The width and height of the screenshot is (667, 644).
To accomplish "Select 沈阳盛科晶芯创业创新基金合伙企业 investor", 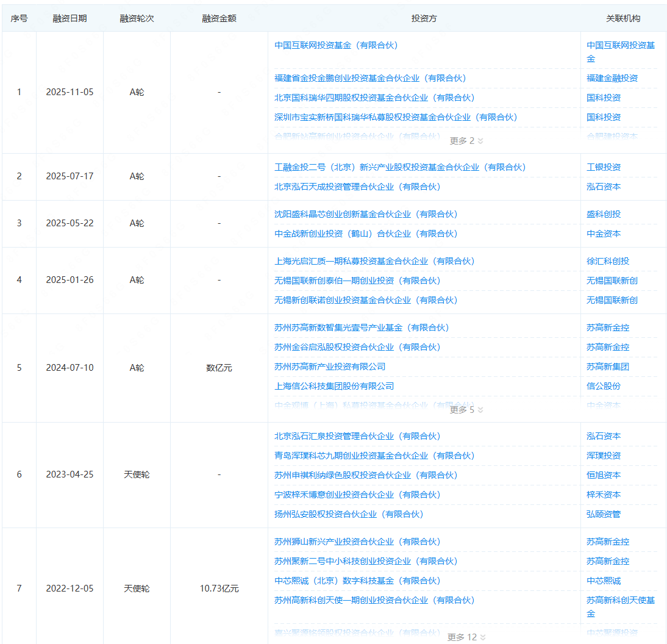I will pos(366,214).
